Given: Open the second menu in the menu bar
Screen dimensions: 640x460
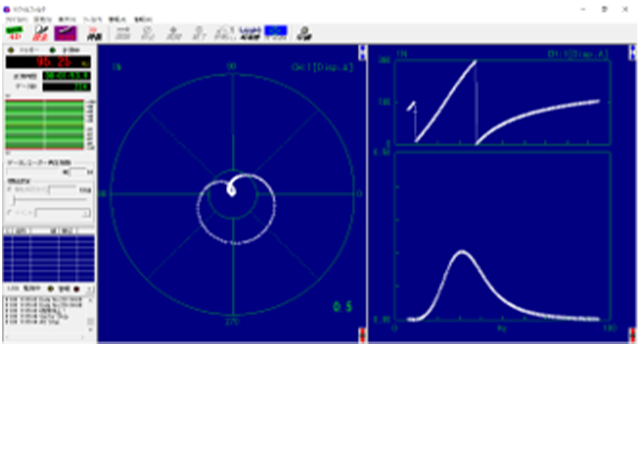Looking at the screenshot, I should coord(42,19).
